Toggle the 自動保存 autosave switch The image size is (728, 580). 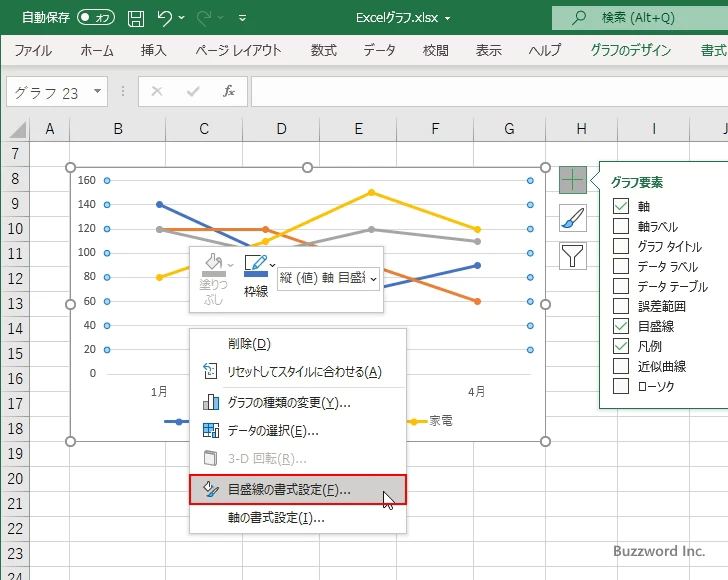click(96, 18)
